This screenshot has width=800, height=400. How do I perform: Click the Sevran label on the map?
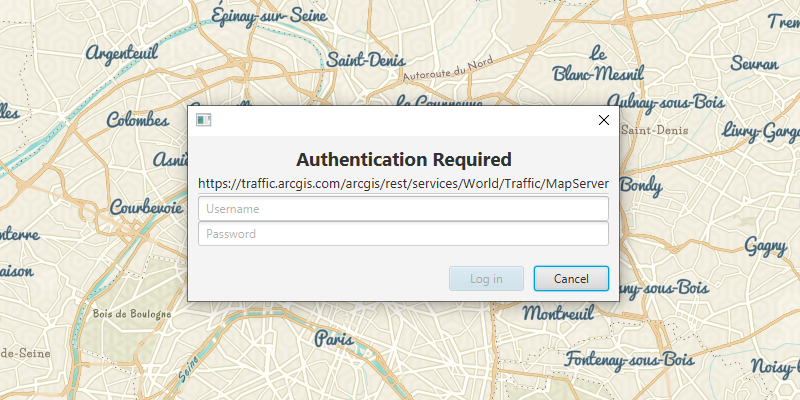[755, 63]
